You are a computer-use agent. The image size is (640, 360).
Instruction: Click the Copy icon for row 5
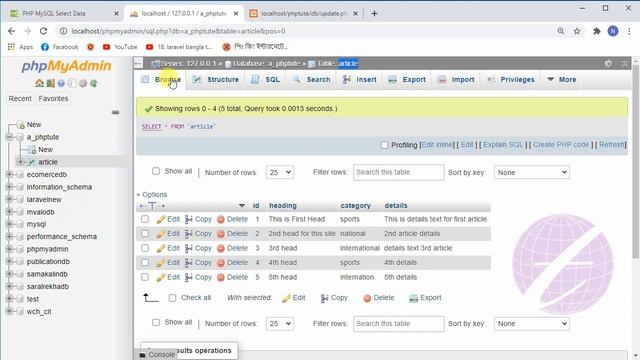189,278
